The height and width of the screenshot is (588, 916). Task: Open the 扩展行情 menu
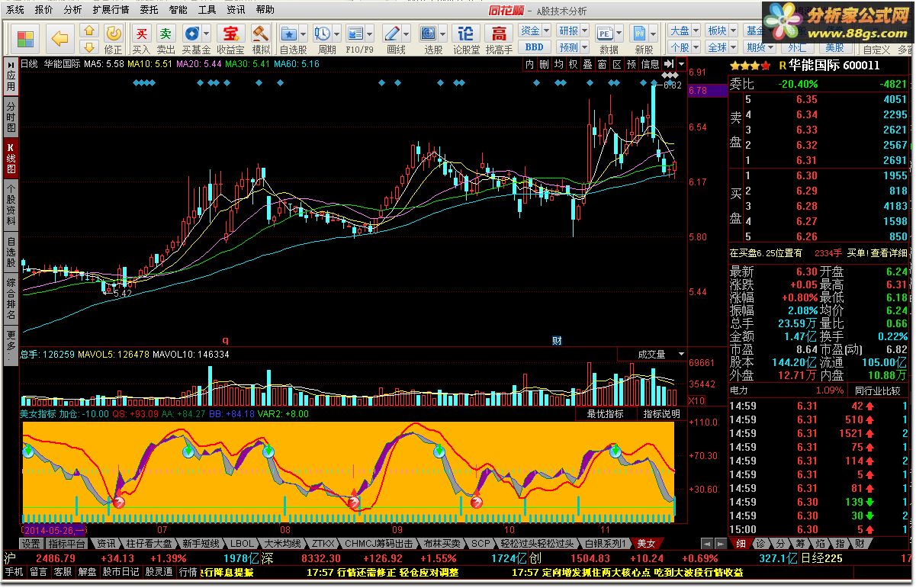coord(111,10)
